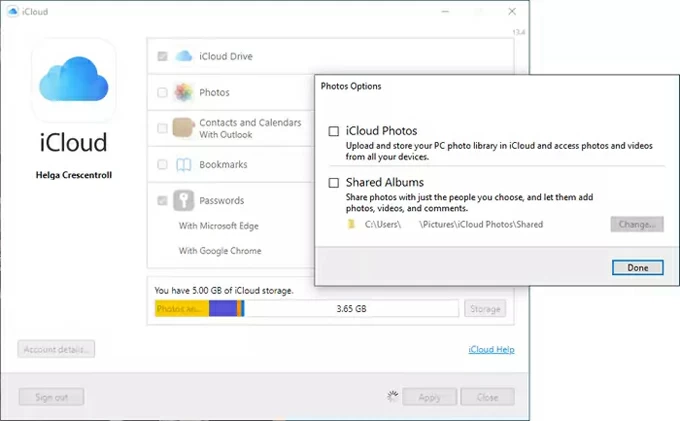Screen dimensions: 680x421
Task: Click the Sign out button
Action: tap(51, 397)
